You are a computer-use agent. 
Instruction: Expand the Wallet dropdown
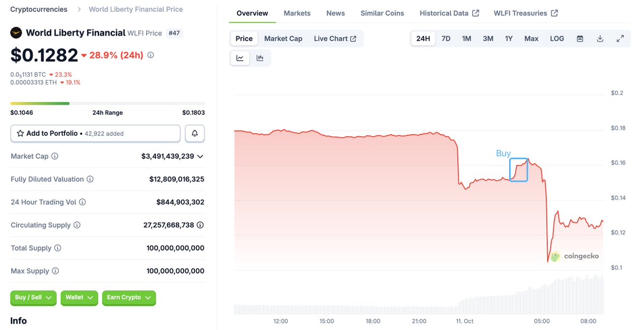click(x=79, y=297)
